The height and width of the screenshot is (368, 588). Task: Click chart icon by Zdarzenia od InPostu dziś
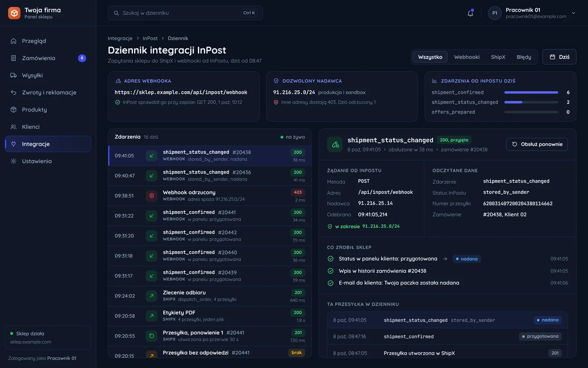pos(434,81)
